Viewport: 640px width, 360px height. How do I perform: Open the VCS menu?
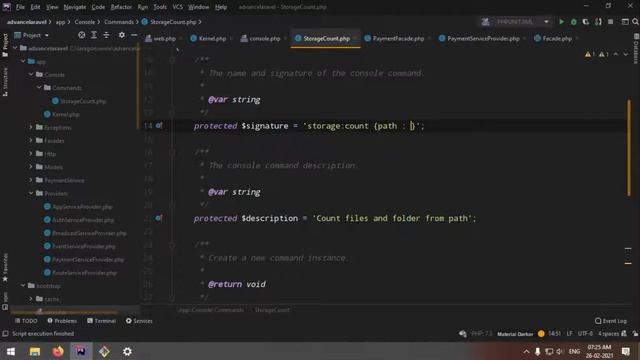pos(178,7)
